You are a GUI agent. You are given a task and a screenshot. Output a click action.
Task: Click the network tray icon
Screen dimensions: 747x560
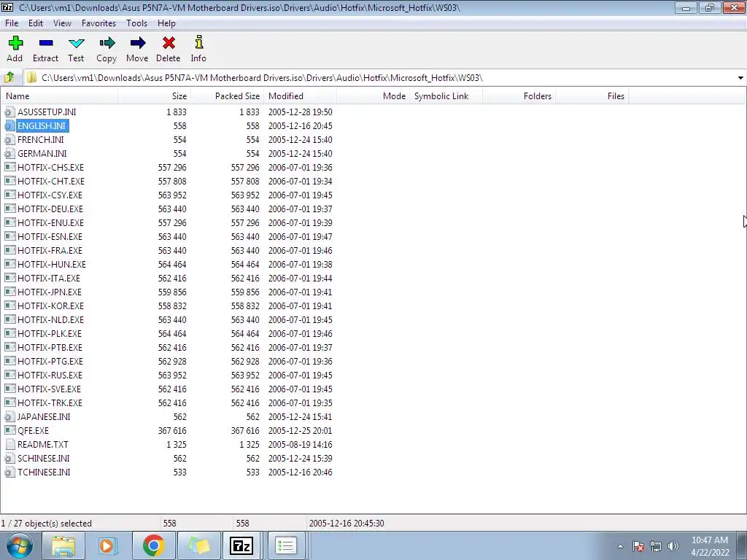[x=656, y=546]
